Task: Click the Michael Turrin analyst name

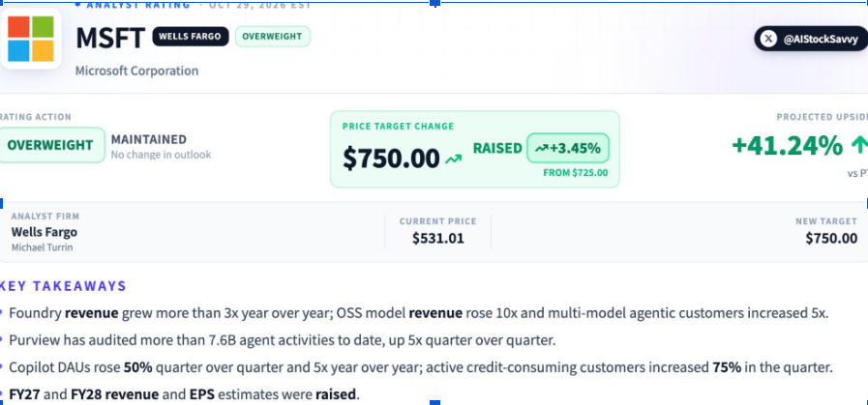Action: (x=42, y=247)
